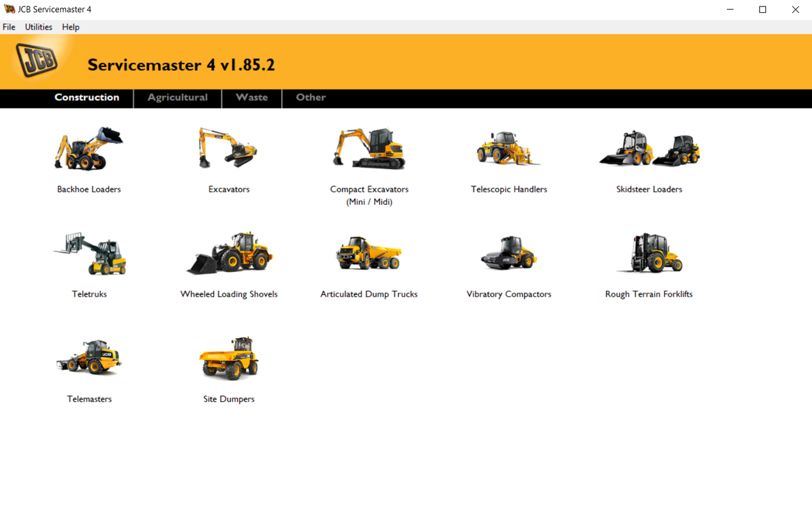
Task: Open the Help menu
Action: click(70, 27)
